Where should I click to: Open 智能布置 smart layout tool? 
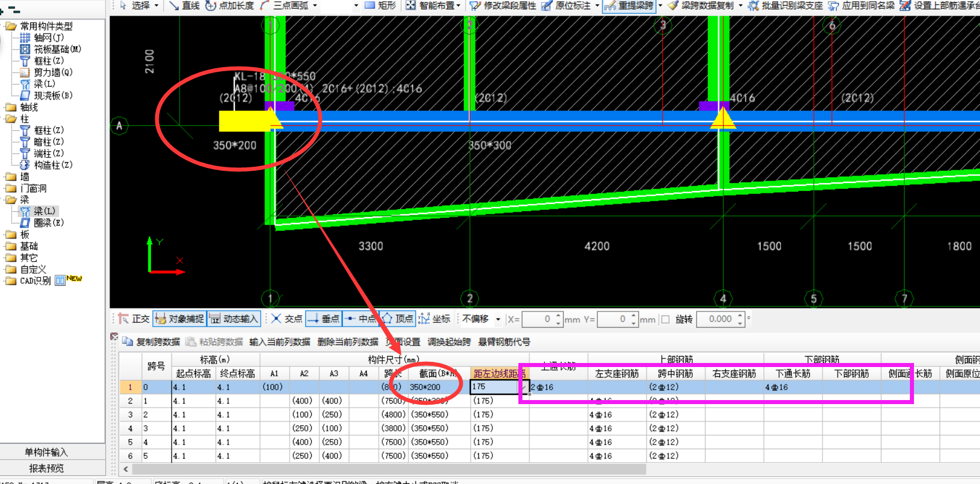coord(429,5)
